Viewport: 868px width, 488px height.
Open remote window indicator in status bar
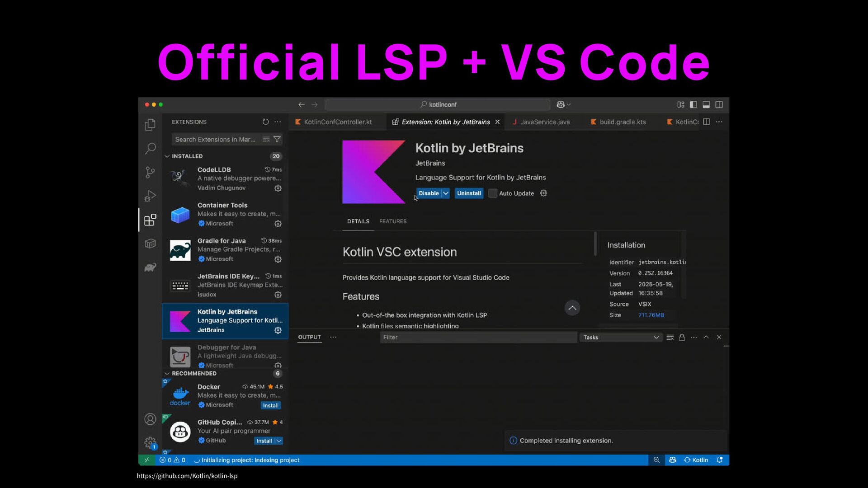tap(146, 460)
